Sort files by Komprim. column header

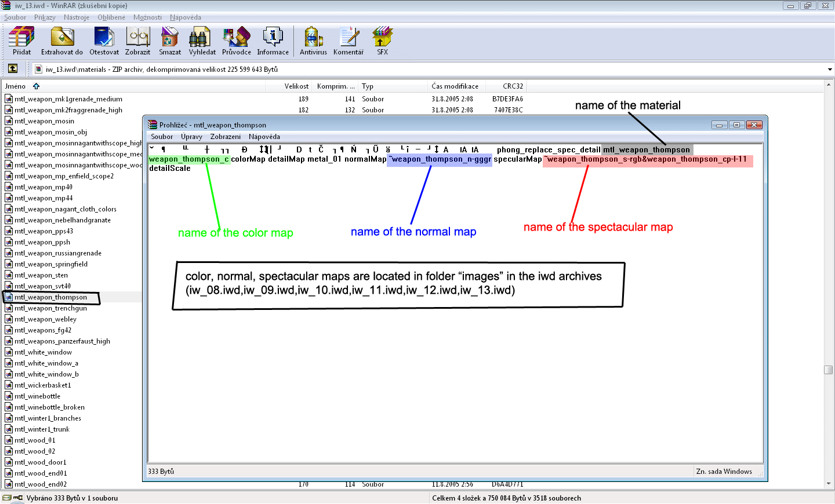click(x=335, y=86)
